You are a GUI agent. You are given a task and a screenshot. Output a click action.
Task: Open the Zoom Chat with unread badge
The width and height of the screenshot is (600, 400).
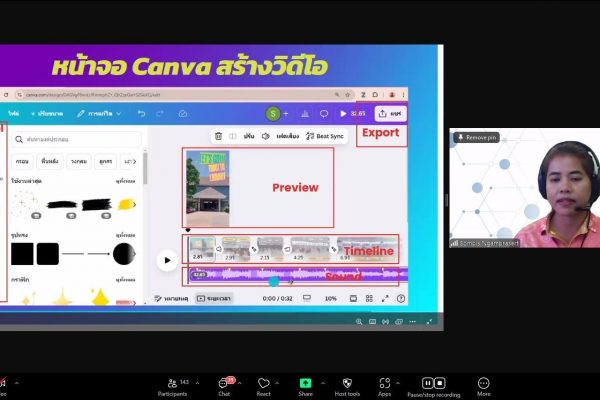224,387
